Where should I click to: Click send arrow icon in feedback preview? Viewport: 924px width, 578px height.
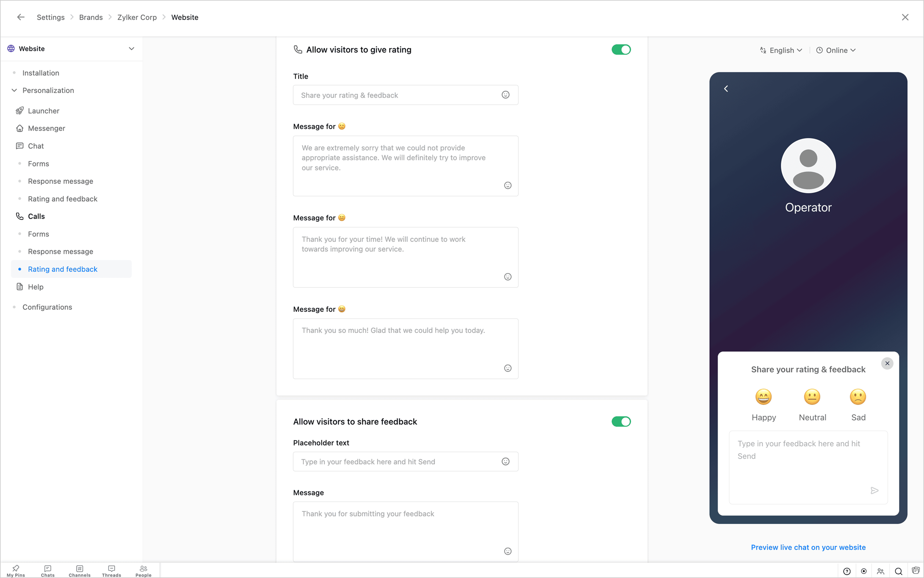(874, 491)
